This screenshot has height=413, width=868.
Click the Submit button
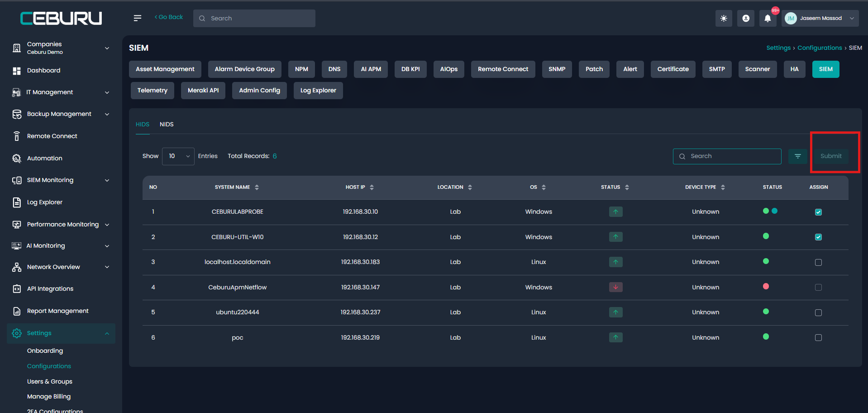point(831,156)
